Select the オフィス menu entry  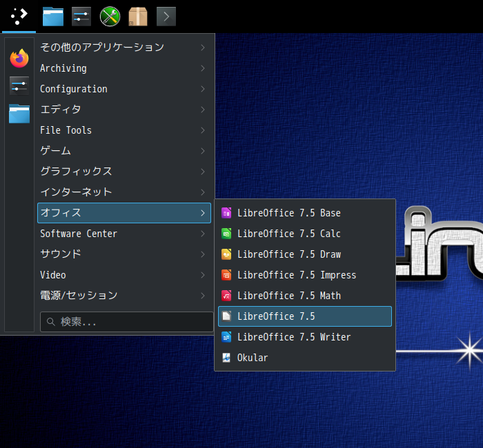124,213
